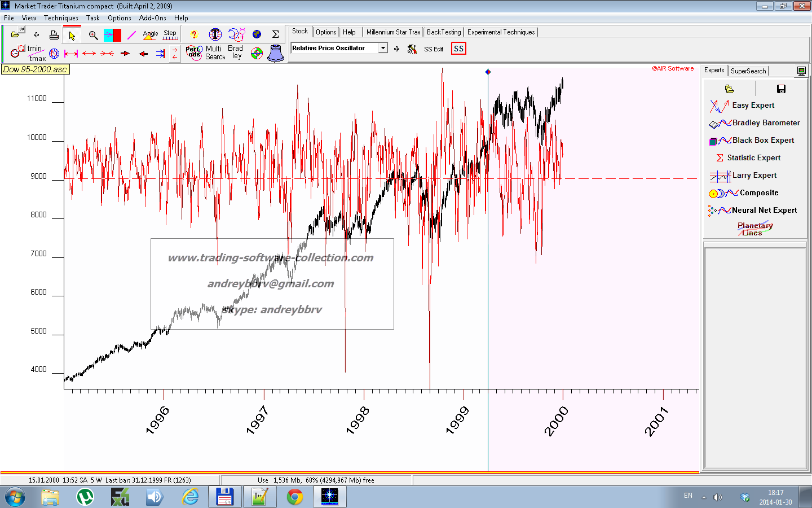Click the Multi Search toolbar icon

215,52
